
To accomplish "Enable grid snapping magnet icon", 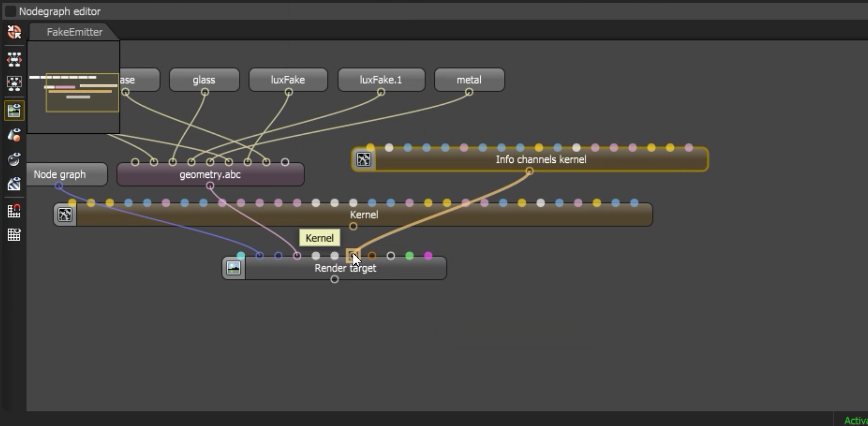I will [14, 211].
